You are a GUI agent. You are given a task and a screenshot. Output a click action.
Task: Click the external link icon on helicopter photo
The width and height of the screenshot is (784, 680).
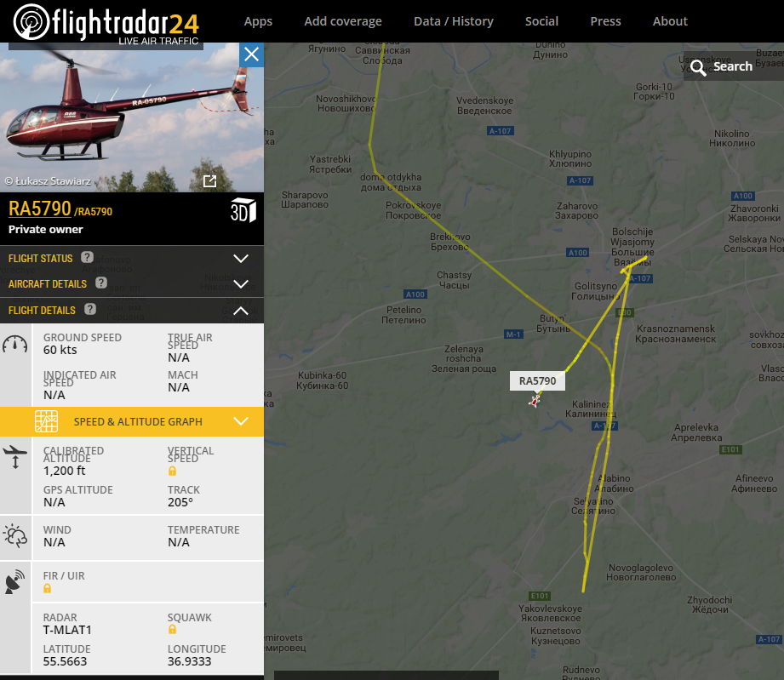(210, 181)
